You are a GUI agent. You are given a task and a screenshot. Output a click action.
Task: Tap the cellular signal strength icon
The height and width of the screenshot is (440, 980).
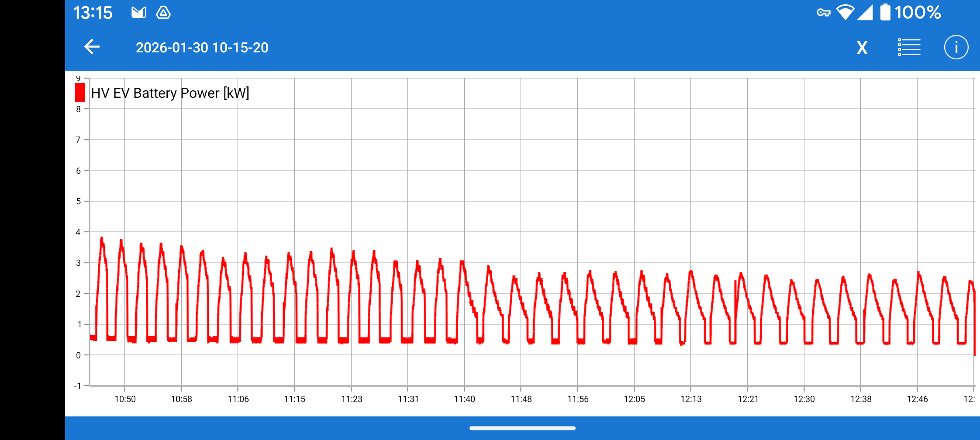pyautogui.click(x=865, y=13)
